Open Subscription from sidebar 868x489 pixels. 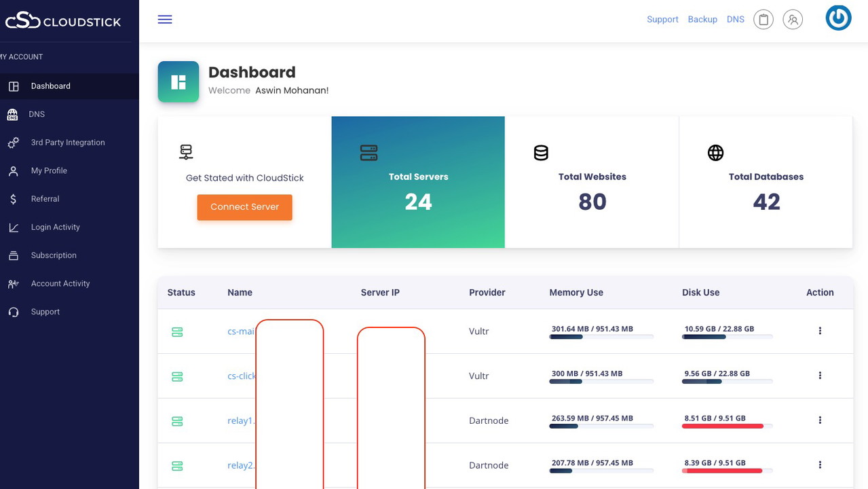pyautogui.click(x=54, y=255)
